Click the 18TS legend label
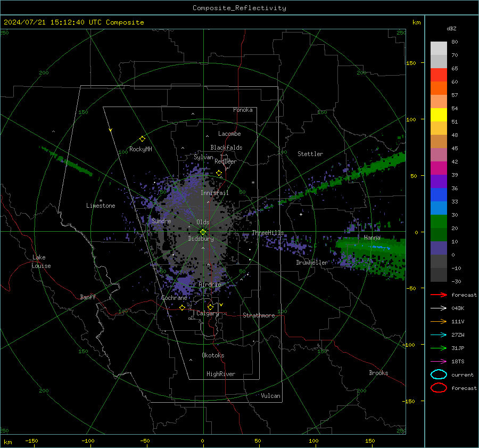This screenshot has height=448, width=479. coord(458,361)
